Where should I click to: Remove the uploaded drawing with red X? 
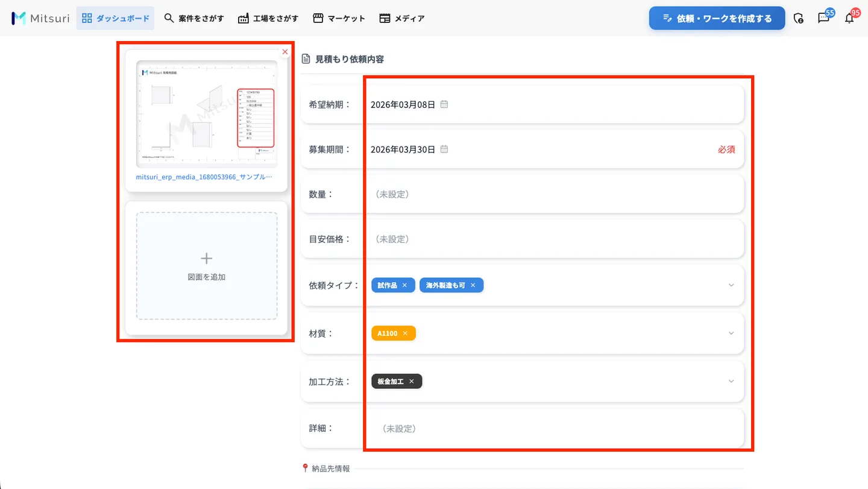pos(285,52)
